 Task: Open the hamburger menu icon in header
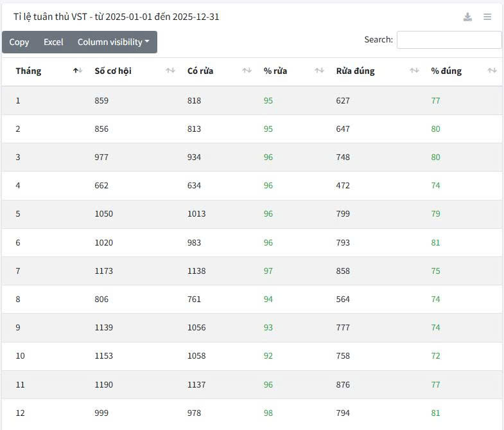tap(487, 17)
